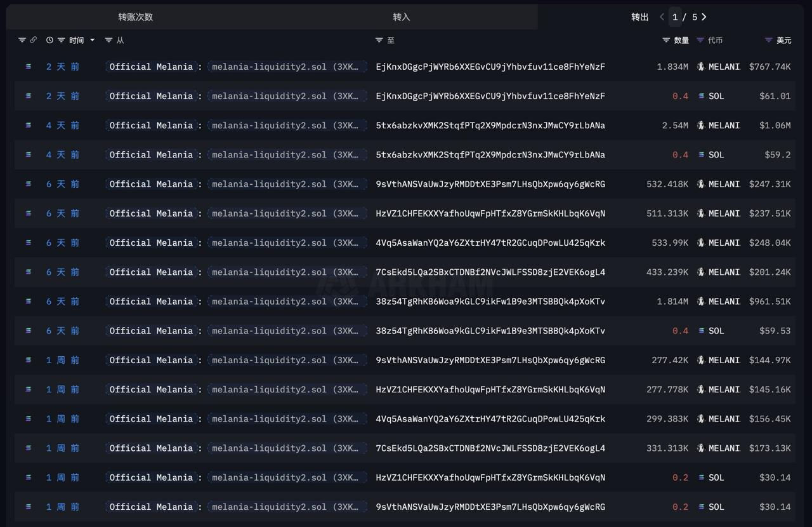This screenshot has height=527, width=812.
Task: Click the MELANIA token icon in the $145.16K row
Action: coord(701,389)
